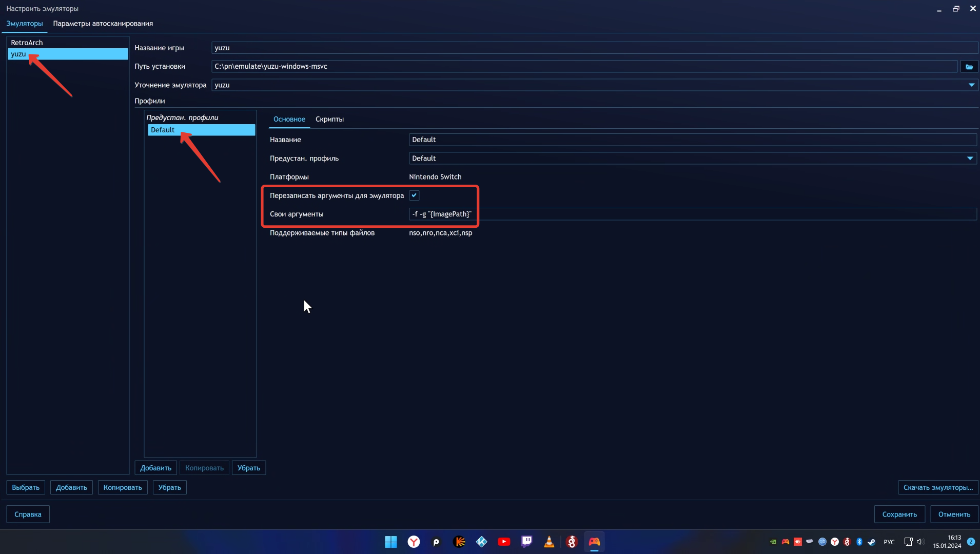Click 'Копировать' emulator button at bottom
This screenshot has width=980, height=554.
click(123, 487)
